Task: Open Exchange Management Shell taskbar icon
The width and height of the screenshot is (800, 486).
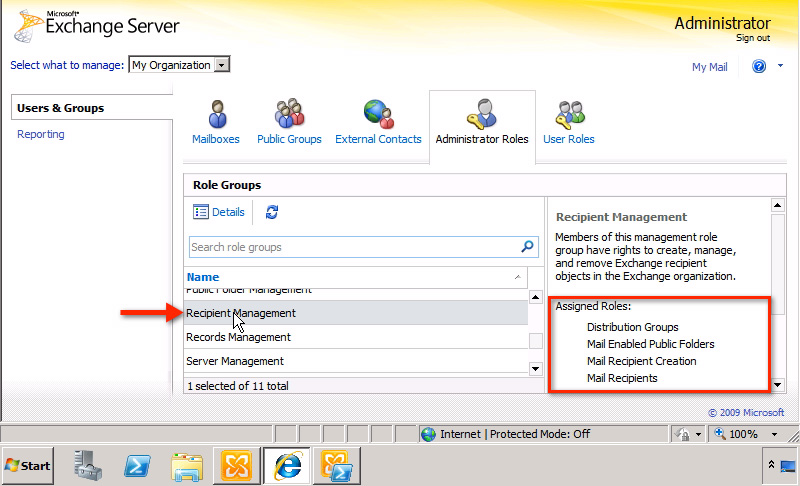Action: coord(337,466)
